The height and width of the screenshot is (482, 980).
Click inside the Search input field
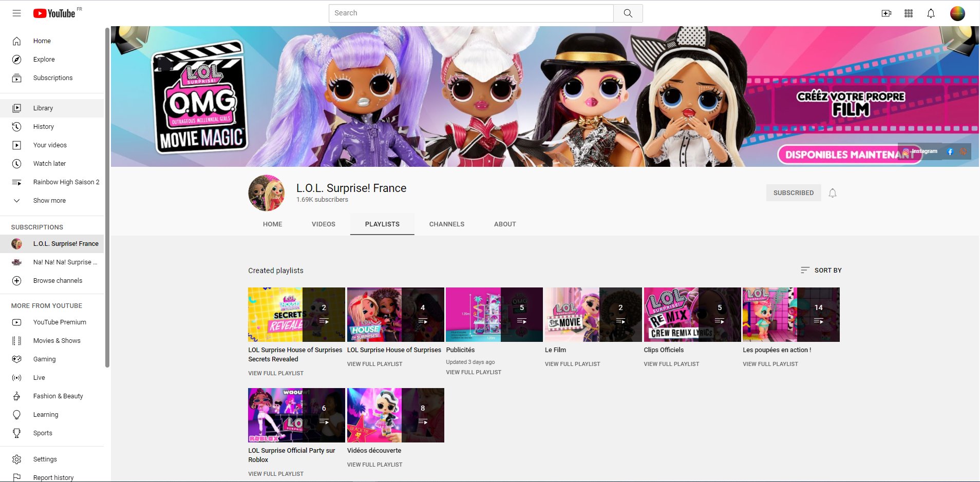click(471, 13)
